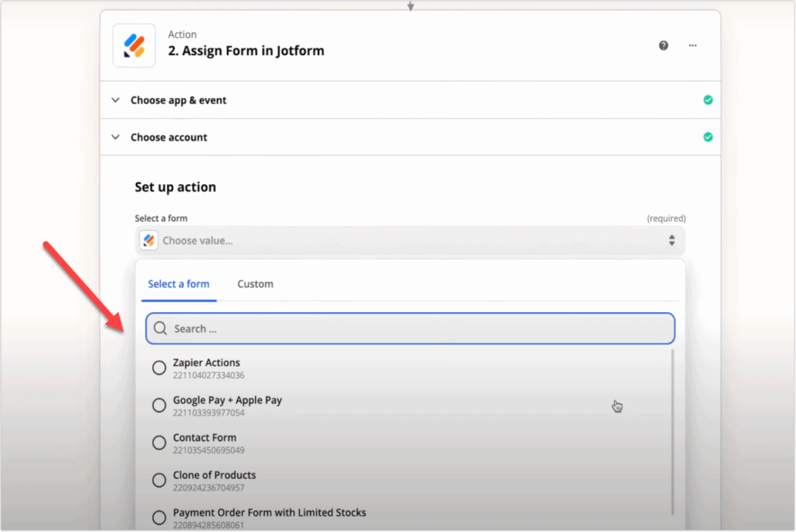Viewport: 796px width, 532px height.
Task: Click the Zapier Actions form name
Action: [x=207, y=363]
